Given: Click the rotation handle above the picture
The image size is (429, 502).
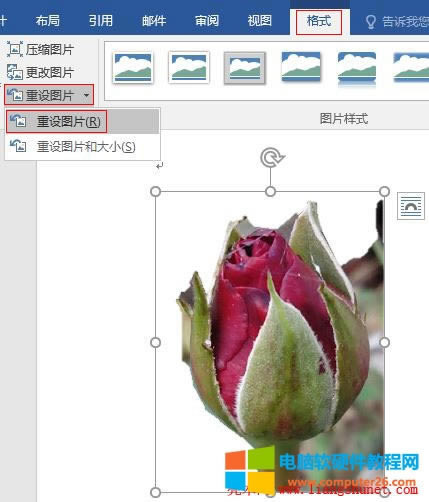Looking at the screenshot, I should (272, 158).
